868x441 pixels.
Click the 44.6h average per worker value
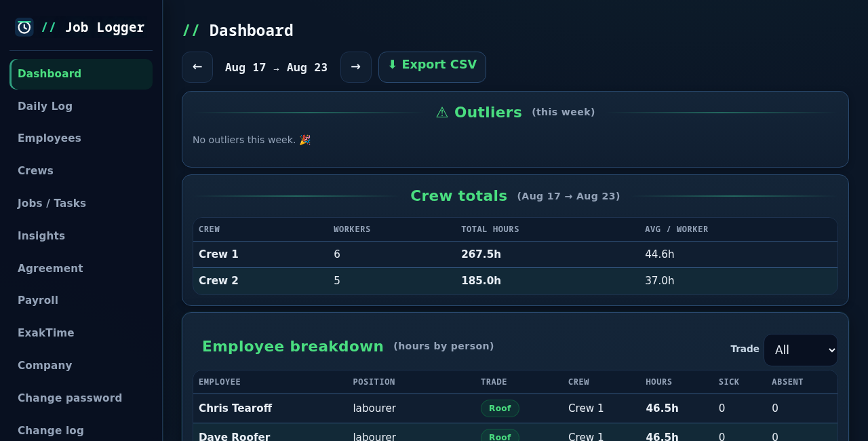pyautogui.click(x=659, y=254)
